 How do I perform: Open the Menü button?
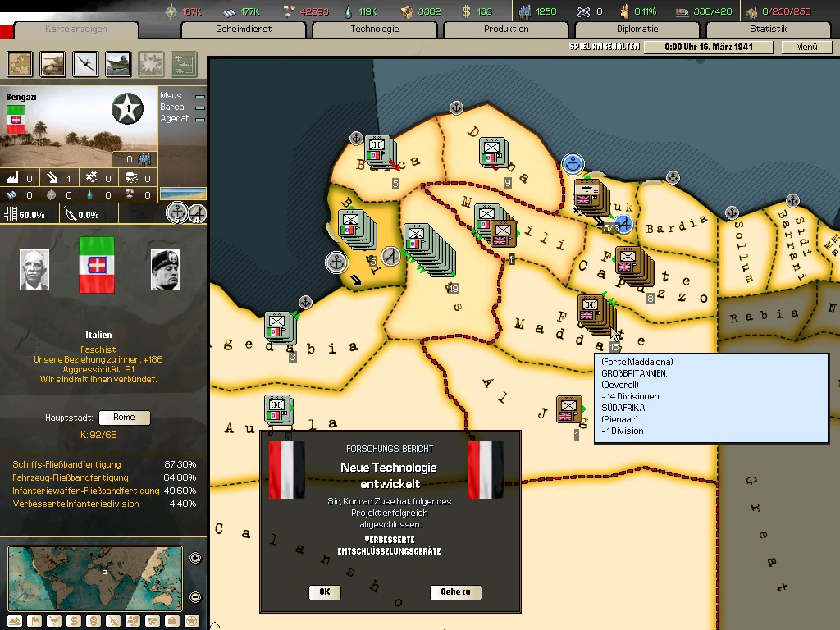click(806, 47)
